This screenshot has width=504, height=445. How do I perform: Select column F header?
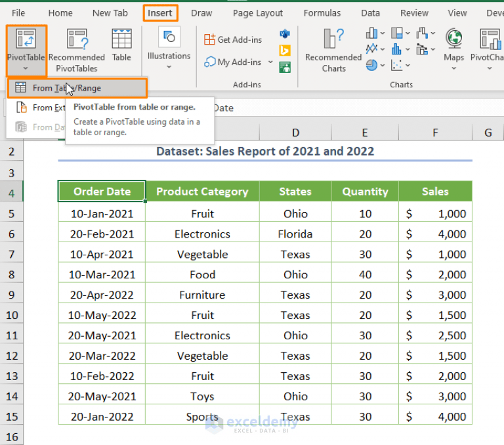coord(435,133)
